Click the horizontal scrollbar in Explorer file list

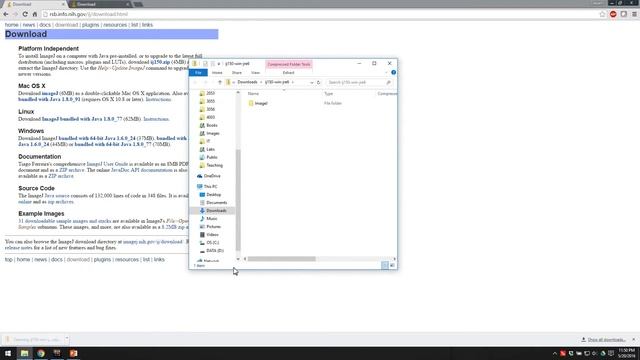pos(282,259)
